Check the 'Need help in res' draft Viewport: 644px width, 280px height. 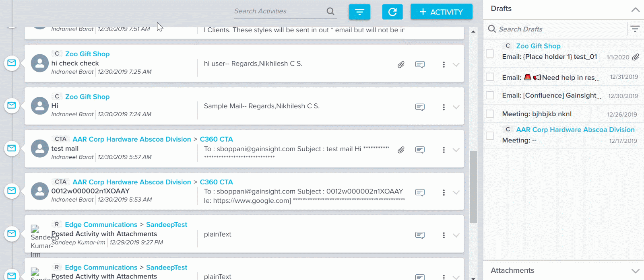pyautogui.click(x=490, y=77)
